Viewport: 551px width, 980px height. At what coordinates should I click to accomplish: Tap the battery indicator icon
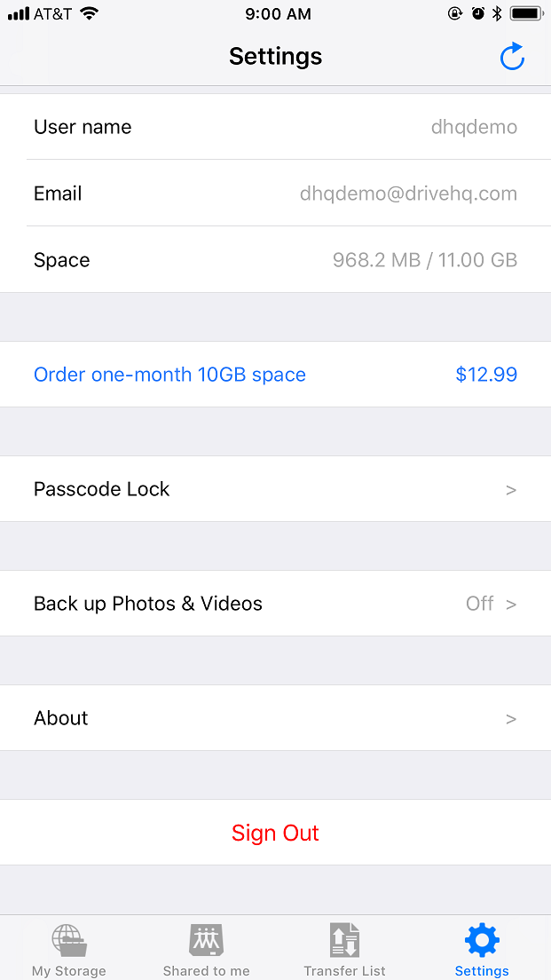point(525,13)
